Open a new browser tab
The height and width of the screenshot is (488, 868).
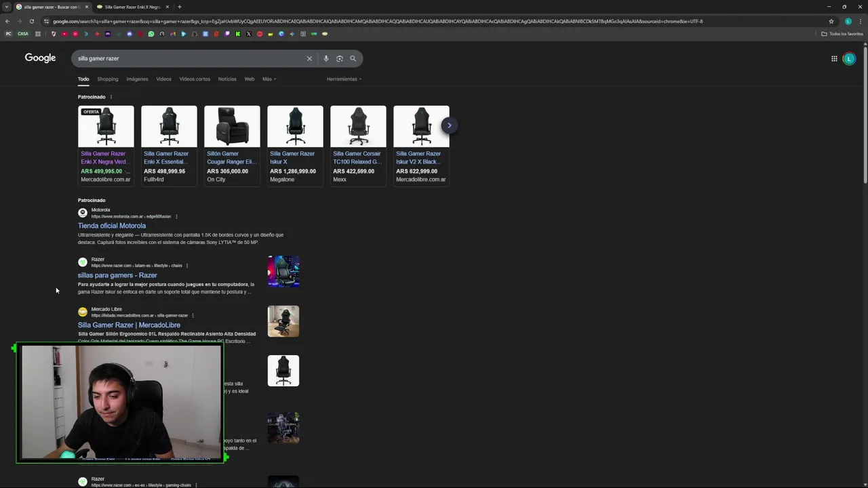click(179, 7)
